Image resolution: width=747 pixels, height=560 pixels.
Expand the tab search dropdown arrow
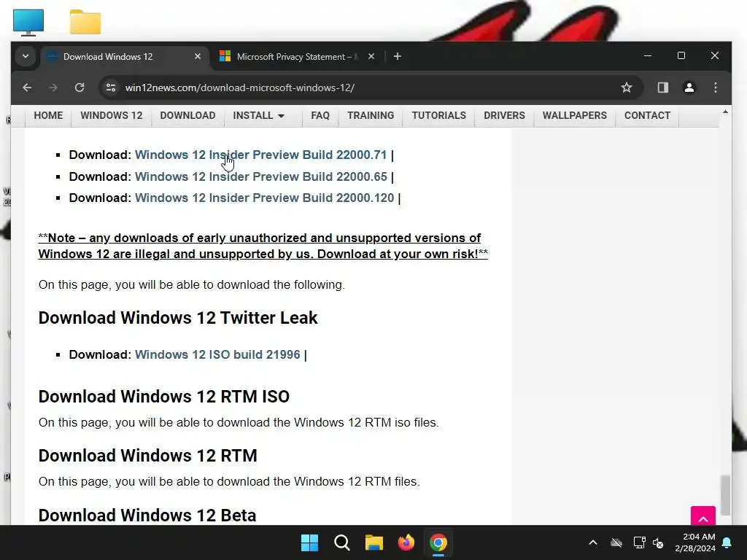(26, 56)
